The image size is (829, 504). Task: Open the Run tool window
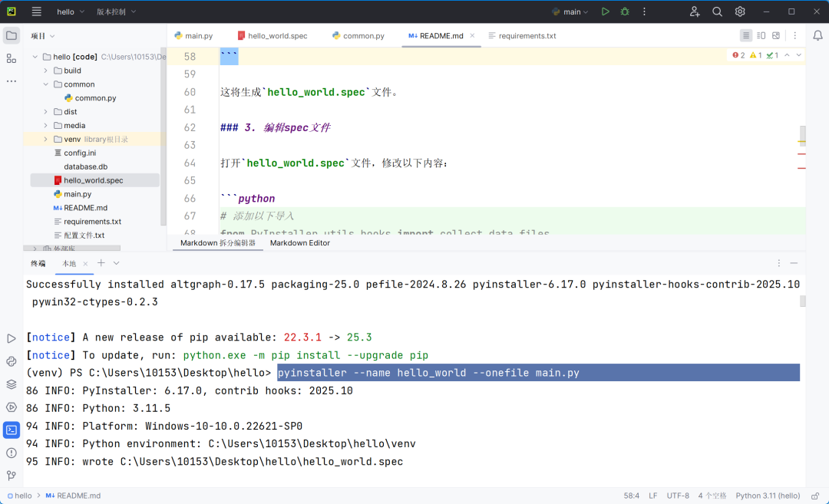11,338
